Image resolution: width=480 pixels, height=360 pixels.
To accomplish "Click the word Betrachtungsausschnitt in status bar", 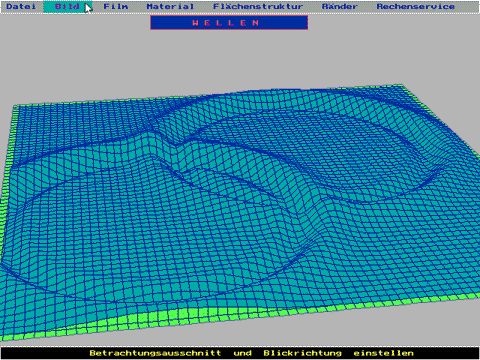I will click(155, 353).
